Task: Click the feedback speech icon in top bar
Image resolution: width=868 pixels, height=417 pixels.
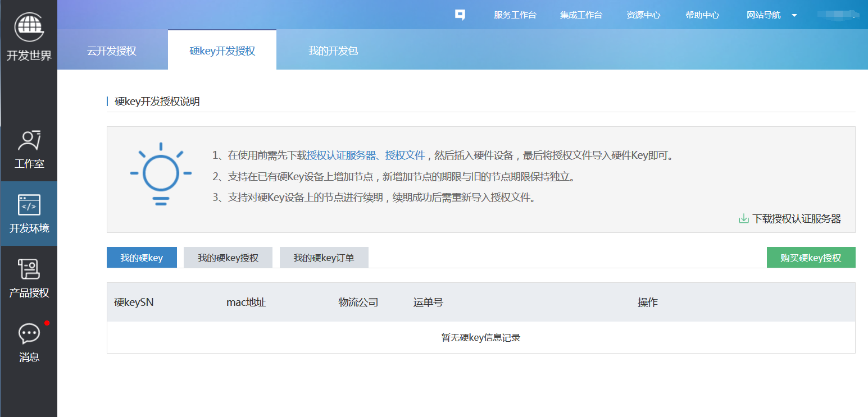Action: point(460,15)
